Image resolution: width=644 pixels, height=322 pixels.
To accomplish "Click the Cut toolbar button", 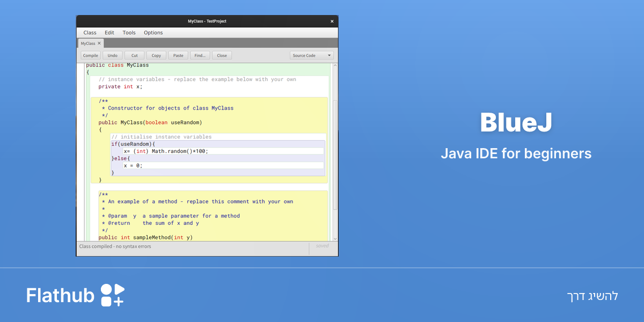I will click(x=134, y=55).
